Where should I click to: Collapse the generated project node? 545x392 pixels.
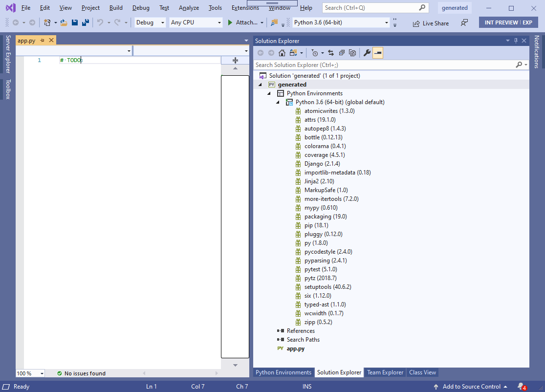(x=260, y=85)
